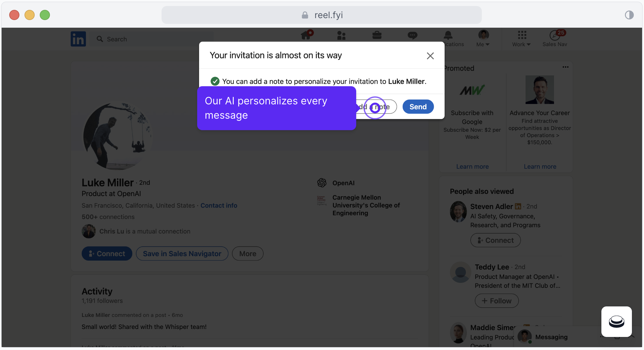
Task: Follow Teddy Lee
Action: [x=497, y=301]
